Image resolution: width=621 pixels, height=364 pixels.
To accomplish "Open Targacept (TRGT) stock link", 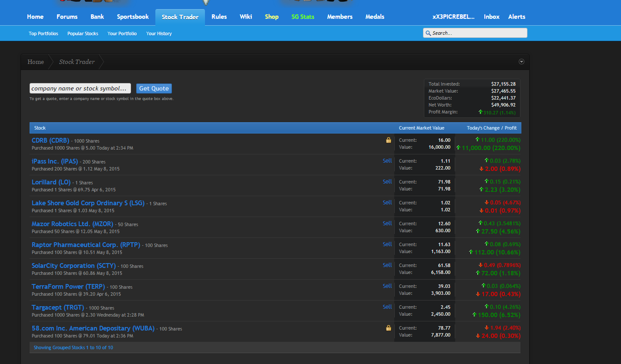I will (x=58, y=307).
